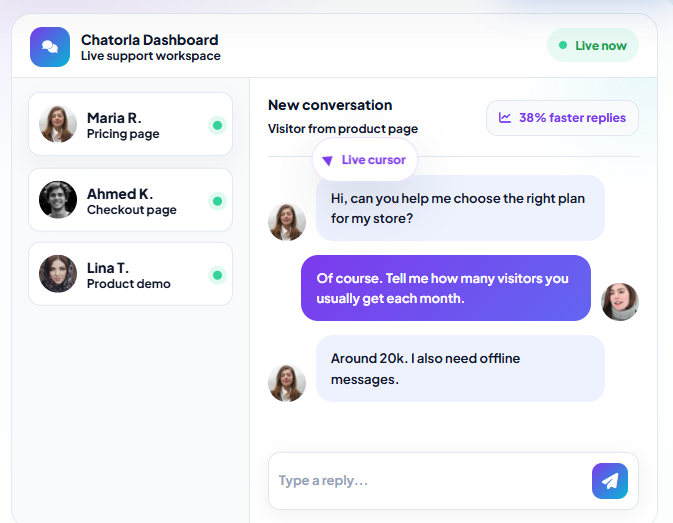Click the Chatorla chat-bubbles logo icon
Screen dimensions: 673x523
pyautogui.click(x=50, y=47)
